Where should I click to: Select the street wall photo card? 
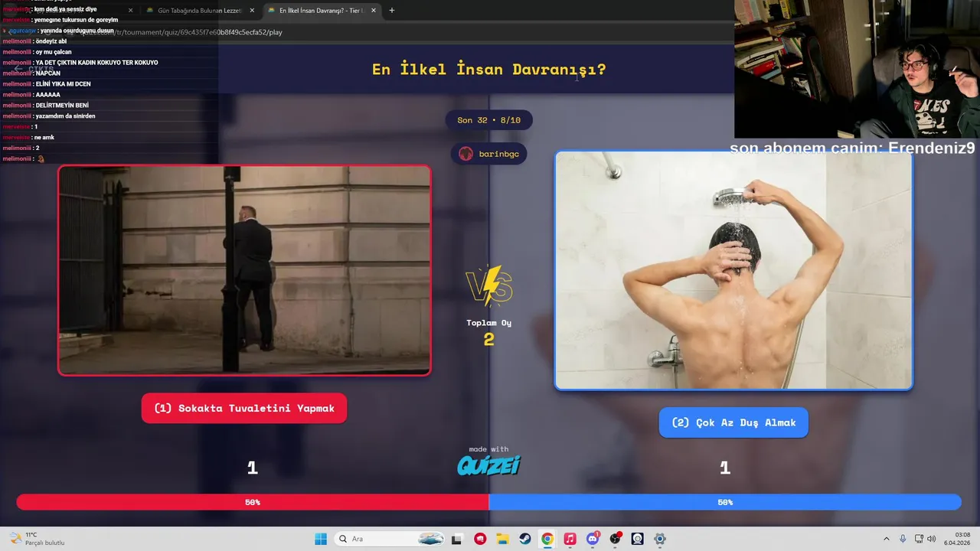click(x=244, y=271)
